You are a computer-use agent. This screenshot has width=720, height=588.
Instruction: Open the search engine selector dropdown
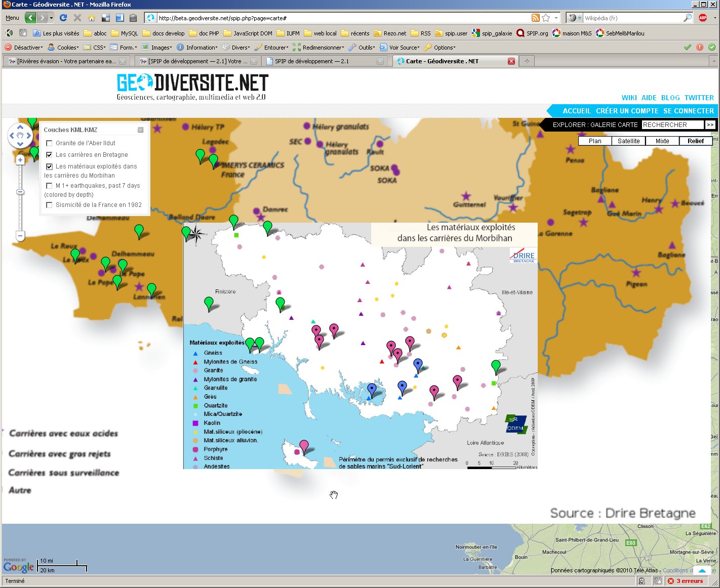(575, 18)
